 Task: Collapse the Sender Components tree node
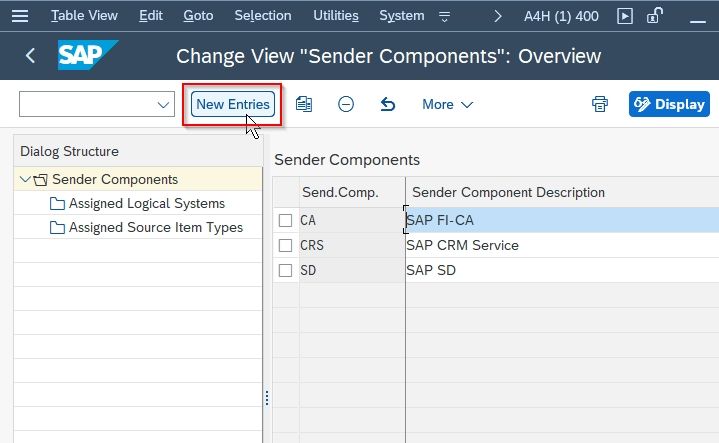(x=25, y=179)
